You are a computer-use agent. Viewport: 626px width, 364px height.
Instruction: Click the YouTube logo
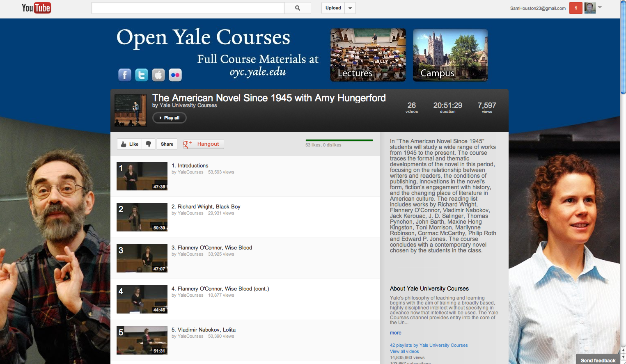click(x=36, y=7)
